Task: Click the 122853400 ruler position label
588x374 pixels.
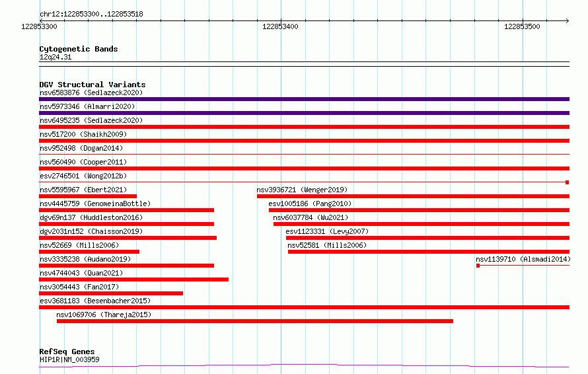Action: (281, 26)
